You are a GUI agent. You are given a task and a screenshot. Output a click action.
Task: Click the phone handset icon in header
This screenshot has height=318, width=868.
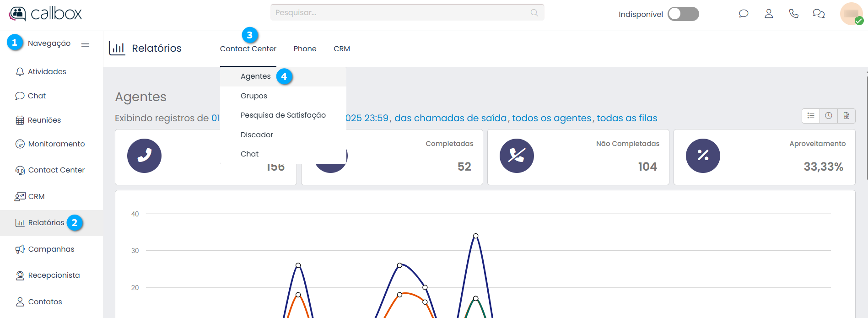pos(794,14)
